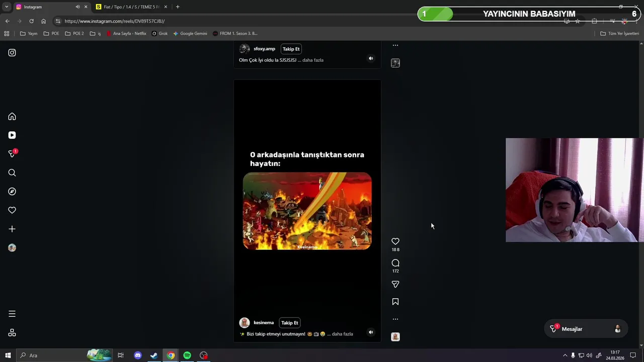This screenshot has height=362, width=644.
Task: Open the Notifications heart in sidebar
Action: pos(12,210)
